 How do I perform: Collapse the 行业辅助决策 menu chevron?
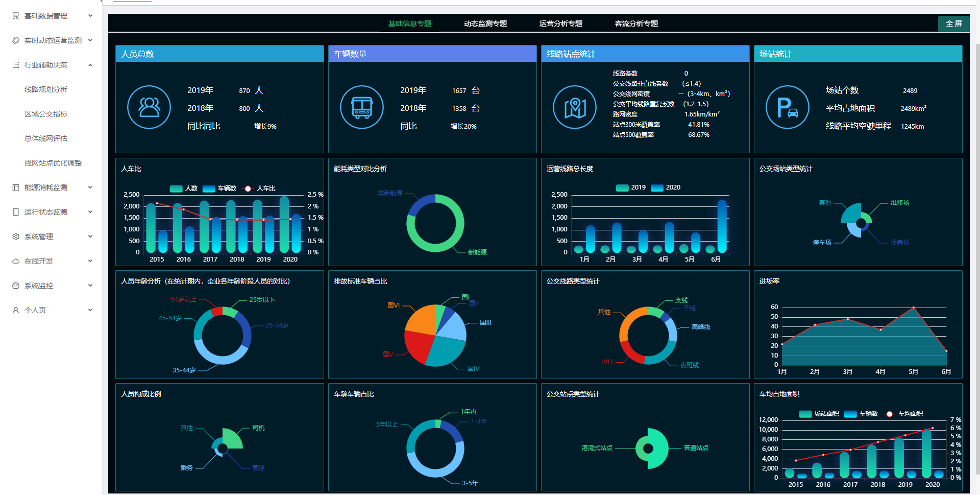coord(90,65)
